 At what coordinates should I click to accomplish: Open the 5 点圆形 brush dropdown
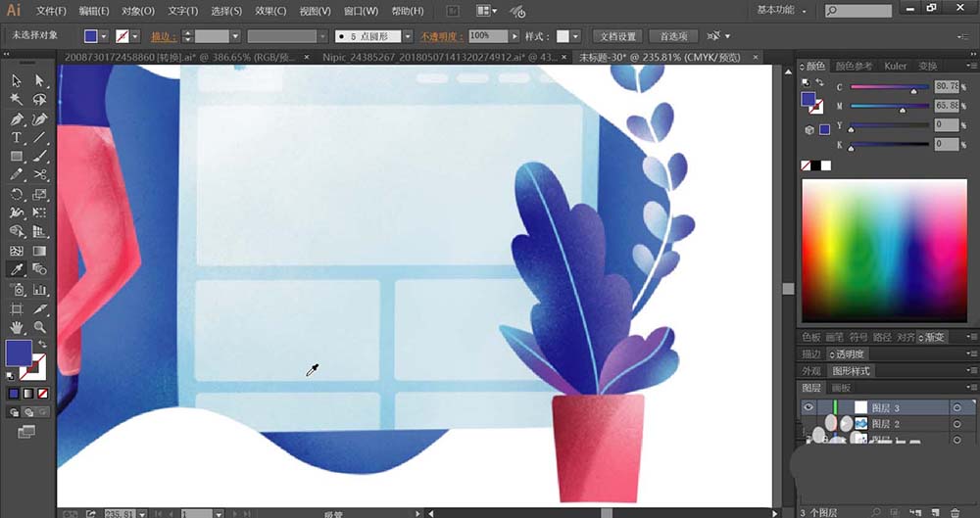408,36
